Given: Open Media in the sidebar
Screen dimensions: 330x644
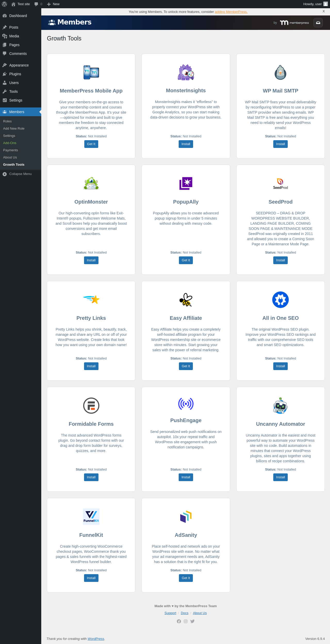Looking at the screenshot, I should click(21, 36).
